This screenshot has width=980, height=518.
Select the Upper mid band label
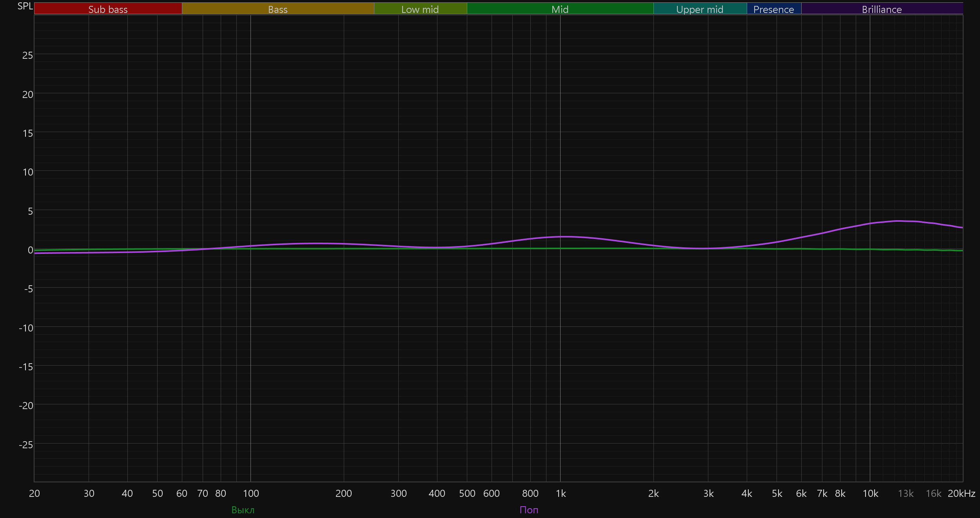pyautogui.click(x=700, y=9)
